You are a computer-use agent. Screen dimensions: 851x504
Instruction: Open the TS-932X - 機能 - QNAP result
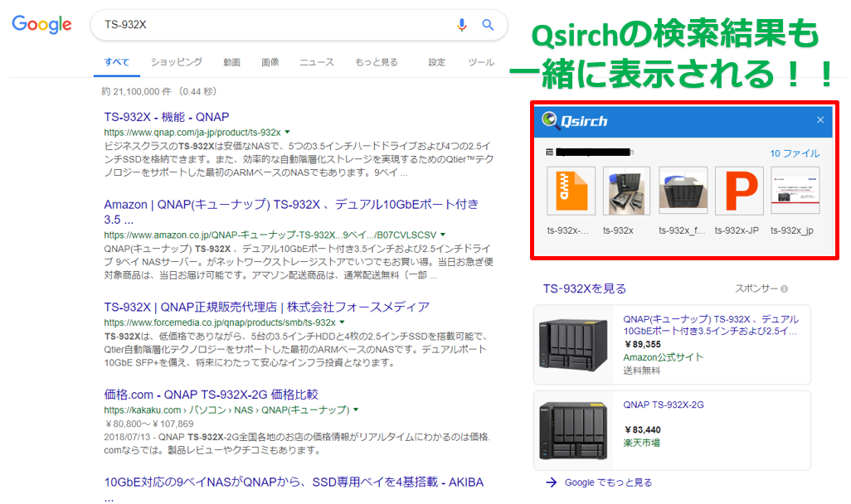click(x=166, y=117)
